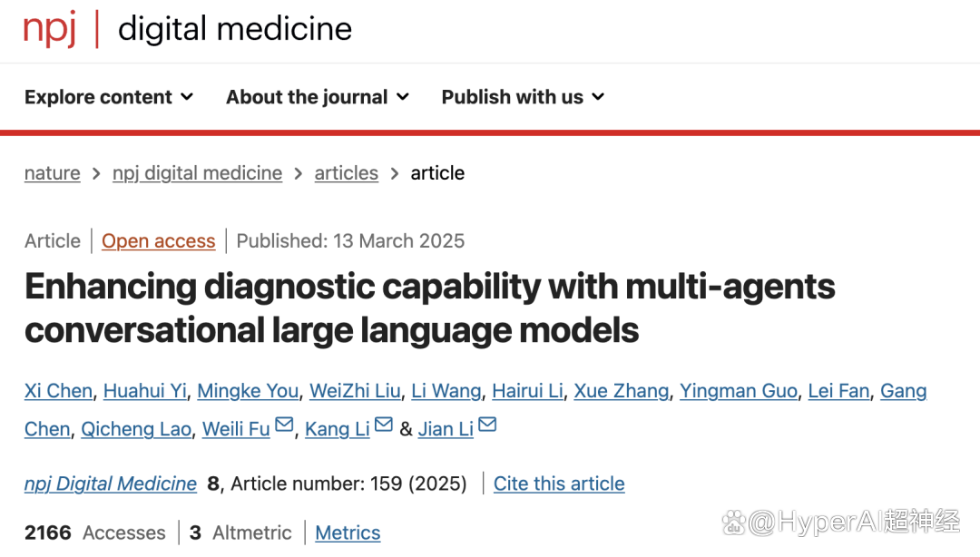This screenshot has width=980, height=557.
Task: Open the articles breadcrumb link
Action: tap(347, 172)
